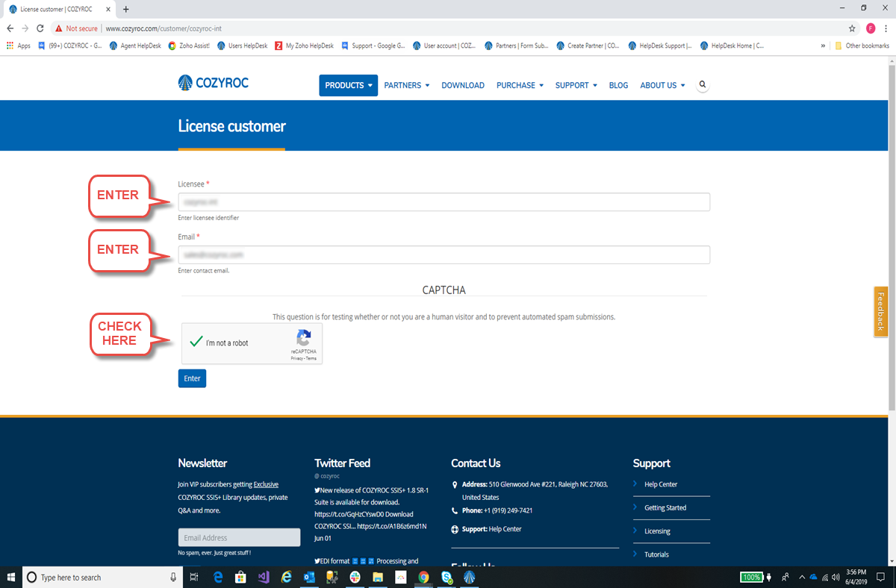
Task: Click the Licensee input field
Action: click(444, 202)
